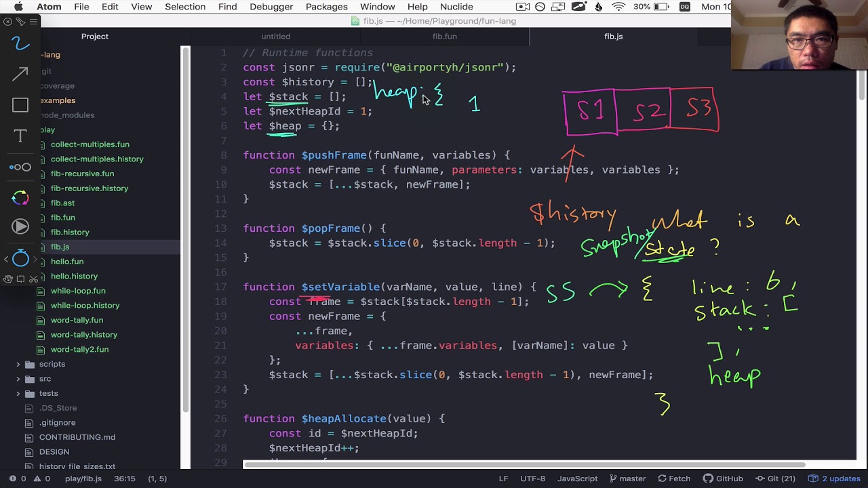Select the arrow drawing tool
This screenshot has height=488, width=868.
(20, 74)
